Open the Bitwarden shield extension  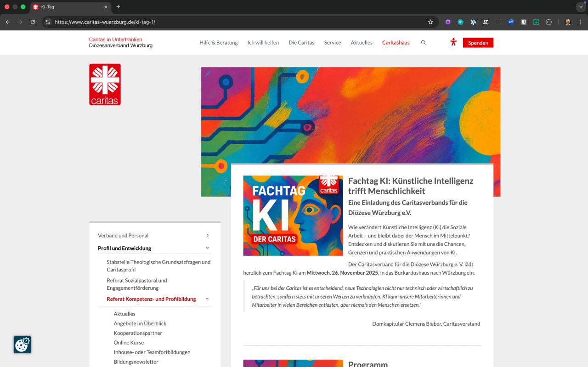pyautogui.click(x=523, y=22)
